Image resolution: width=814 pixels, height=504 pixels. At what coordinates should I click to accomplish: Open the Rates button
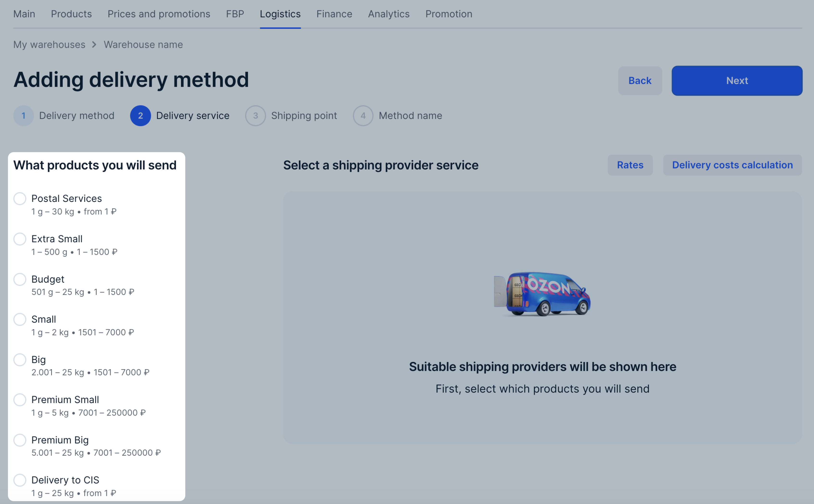630,165
